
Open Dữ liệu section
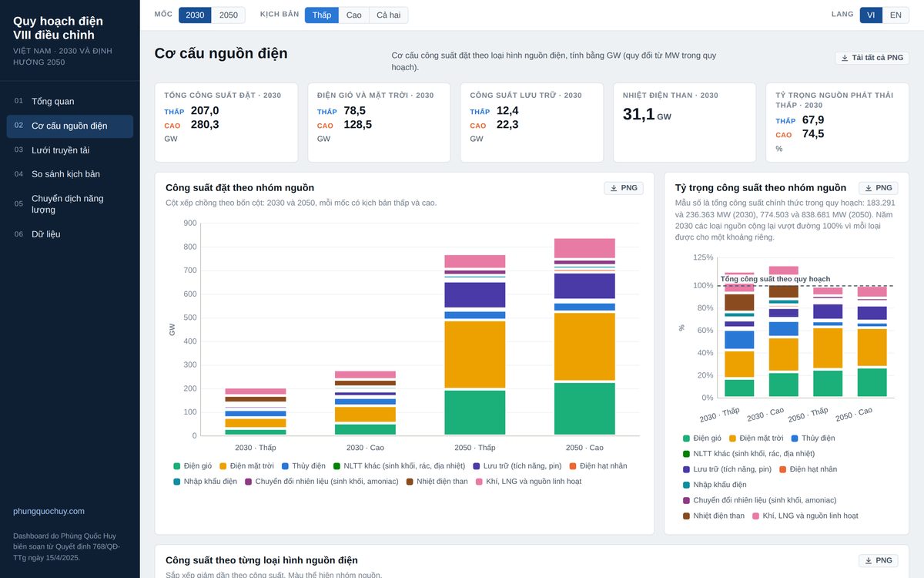click(70, 234)
